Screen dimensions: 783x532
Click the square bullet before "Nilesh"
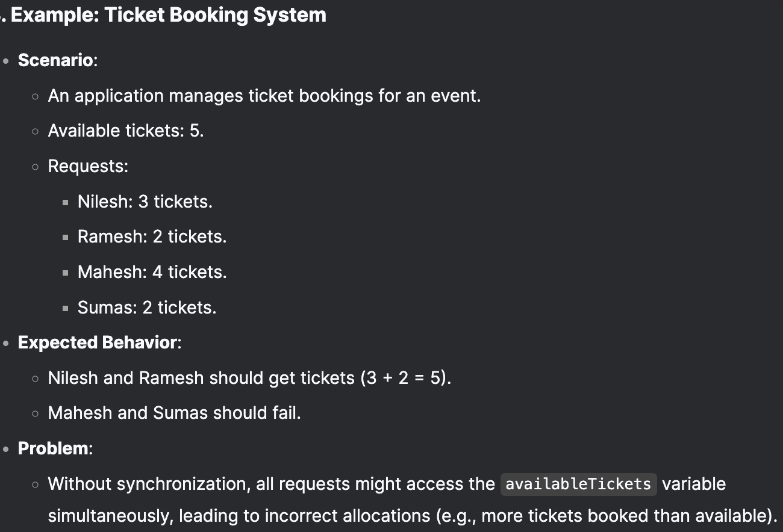click(65, 203)
